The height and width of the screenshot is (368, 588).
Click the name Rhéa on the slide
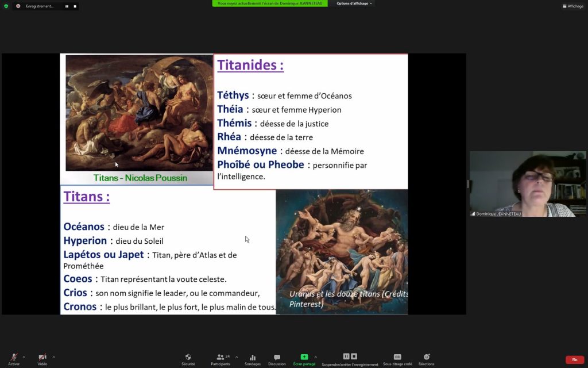coord(229,137)
